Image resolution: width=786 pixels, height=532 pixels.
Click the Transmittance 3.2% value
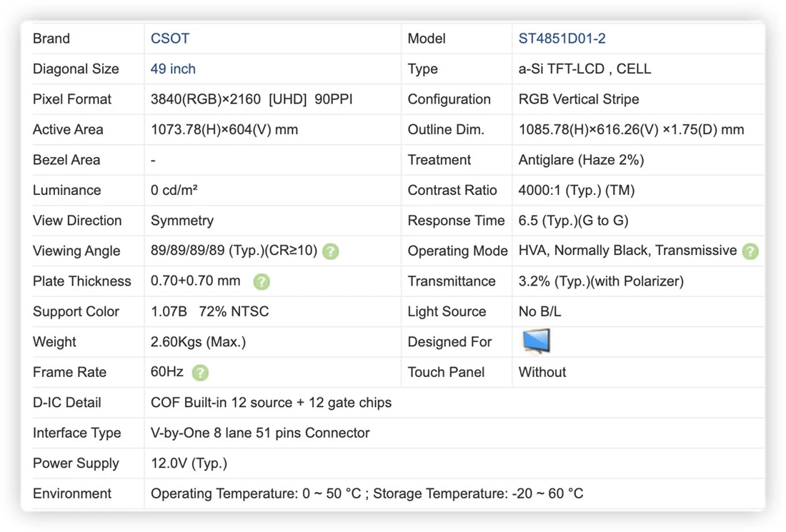pyautogui.click(x=600, y=281)
